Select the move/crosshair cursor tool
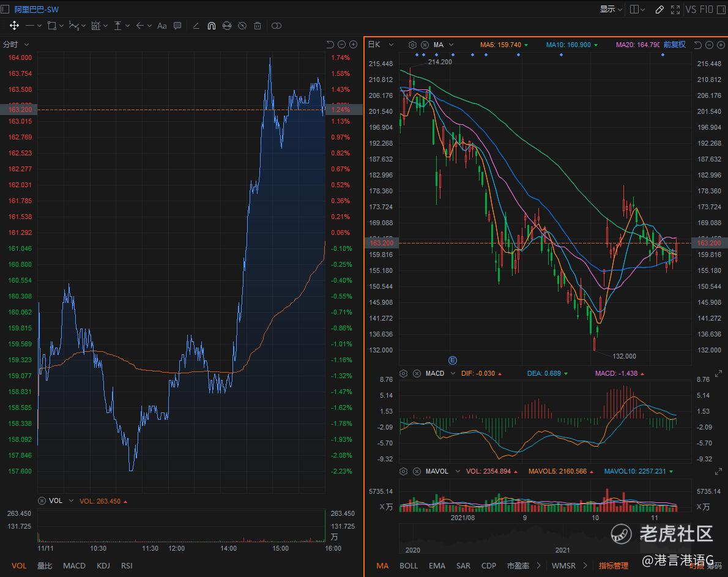Image resolution: width=728 pixels, height=577 pixels. tap(15, 26)
